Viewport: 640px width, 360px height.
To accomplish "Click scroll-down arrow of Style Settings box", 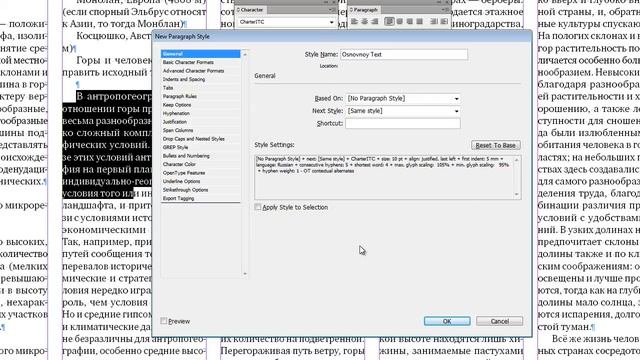I will point(517,194).
